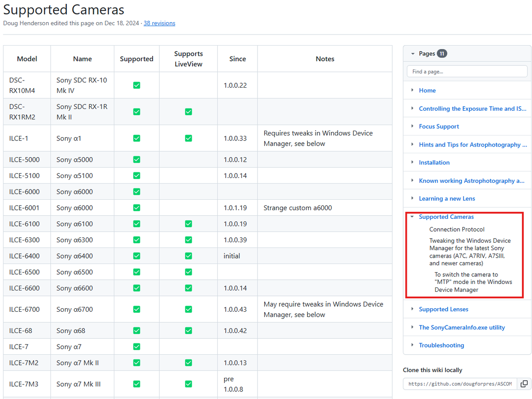Open the 38 revisions link
Image resolution: width=532 pixels, height=399 pixels.
click(x=159, y=23)
